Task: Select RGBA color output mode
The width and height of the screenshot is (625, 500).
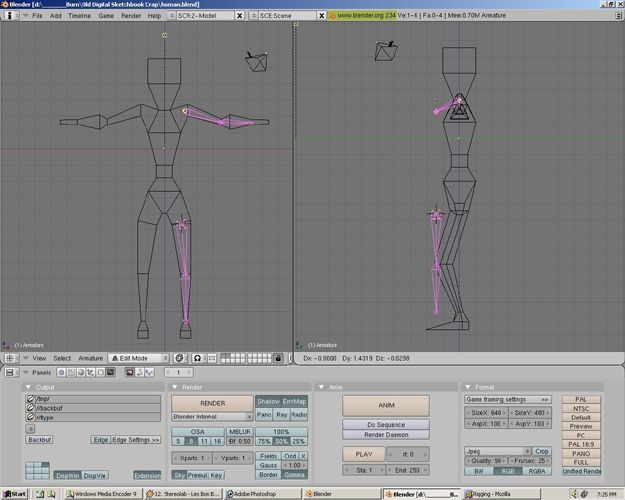Action: pos(537,471)
